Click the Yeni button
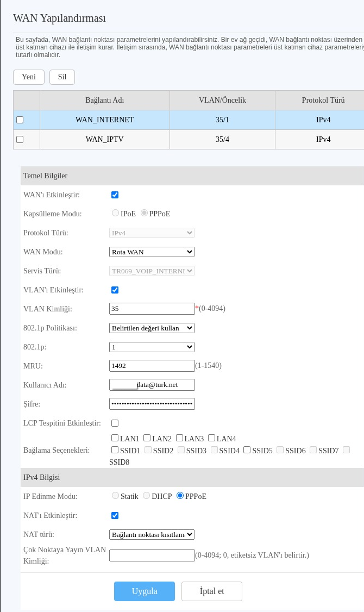The height and width of the screenshot is (612, 364). [x=29, y=77]
